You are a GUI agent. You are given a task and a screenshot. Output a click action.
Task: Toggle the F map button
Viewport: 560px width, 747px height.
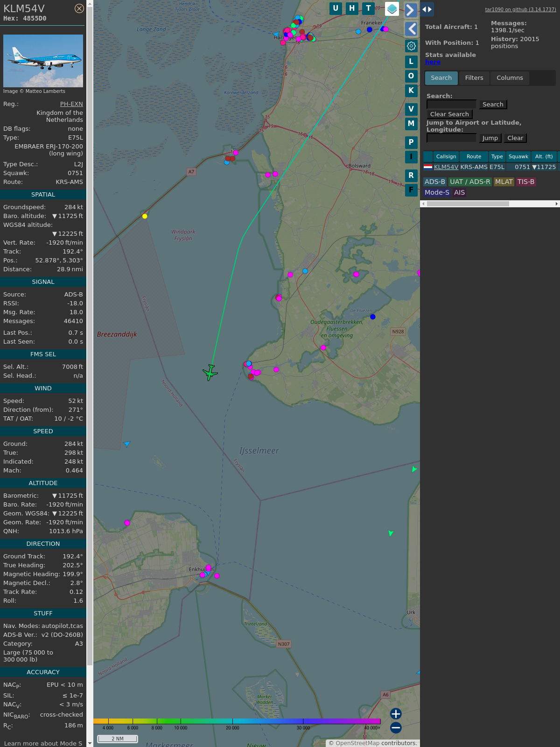coord(411,190)
